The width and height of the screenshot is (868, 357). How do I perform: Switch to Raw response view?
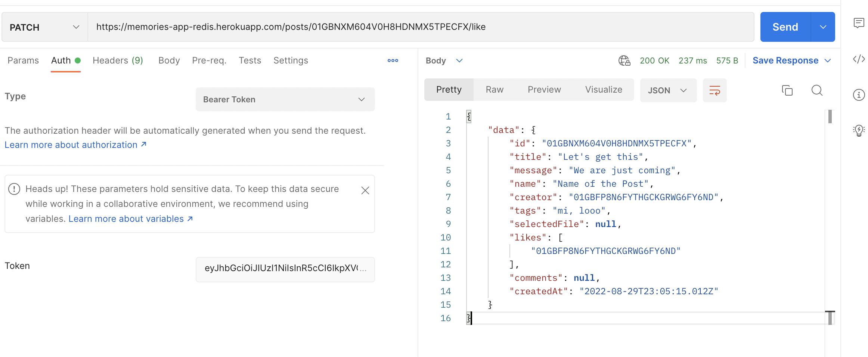pyautogui.click(x=495, y=90)
